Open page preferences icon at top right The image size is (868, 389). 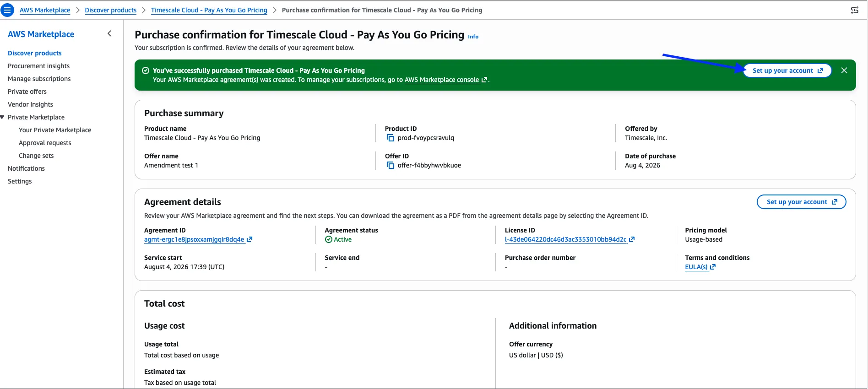click(854, 10)
